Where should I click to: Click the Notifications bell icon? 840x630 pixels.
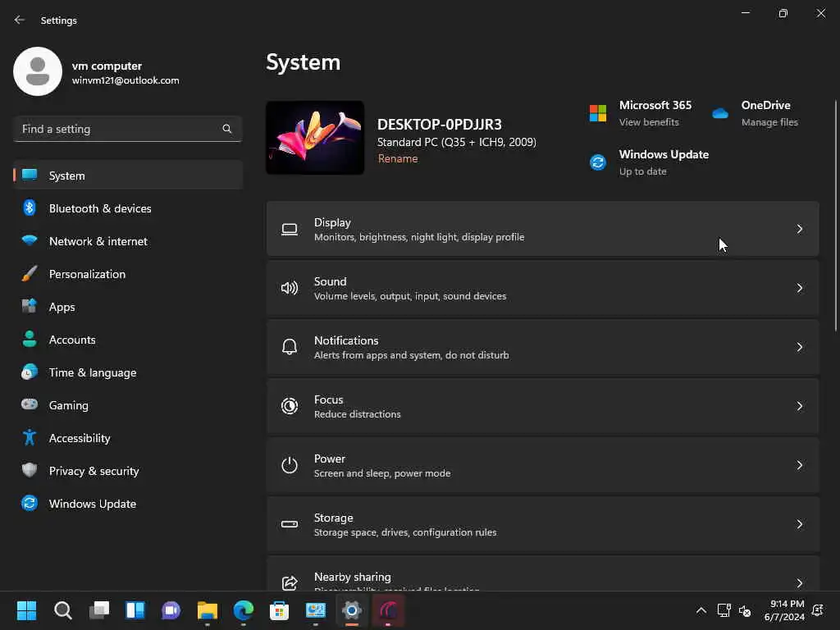click(290, 347)
